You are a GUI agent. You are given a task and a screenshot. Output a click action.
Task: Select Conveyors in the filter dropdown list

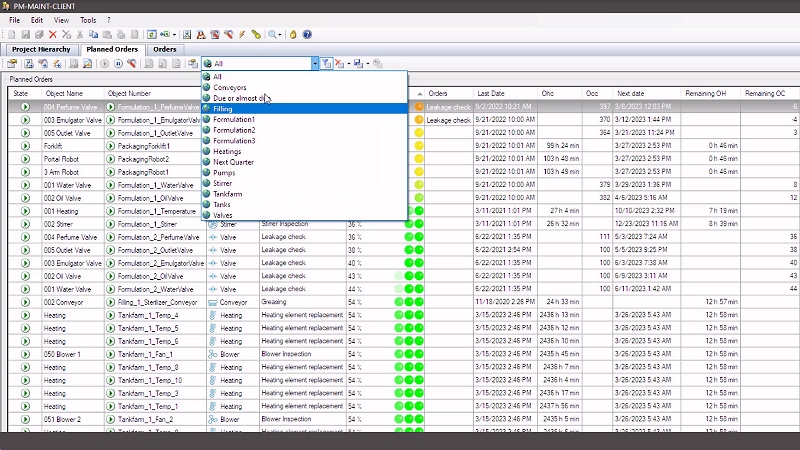(305, 87)
